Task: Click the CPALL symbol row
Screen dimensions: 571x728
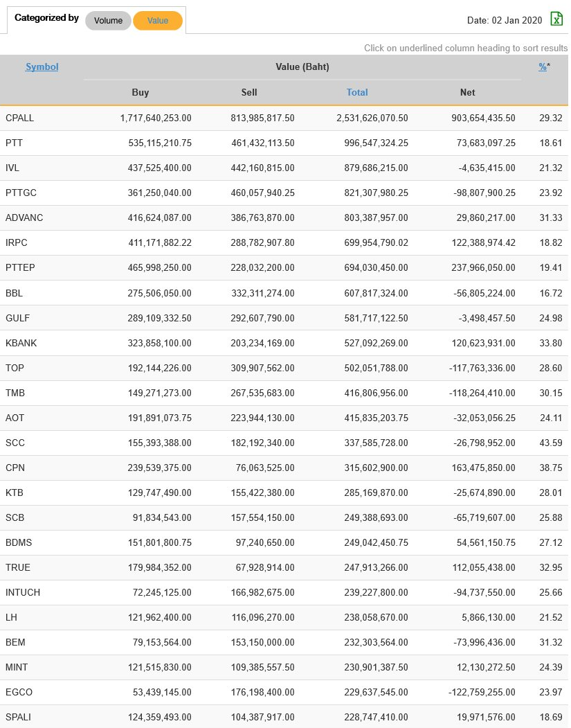Action: pyautogui.click(x=19, y=118)
